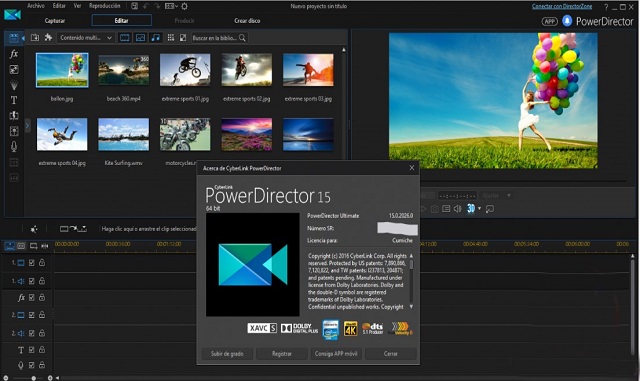Viewport: 640px width, 381px height.
Task: Toggle image files filter in library
Action: 140,38
